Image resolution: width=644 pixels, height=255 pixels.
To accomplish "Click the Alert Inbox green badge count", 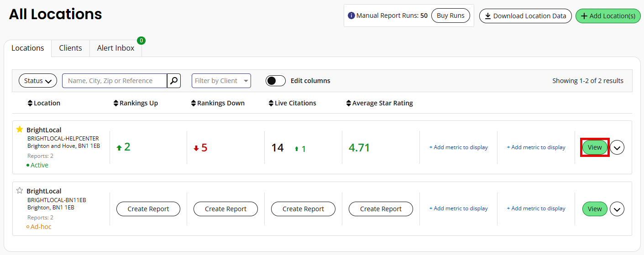I will pos(141,41).
